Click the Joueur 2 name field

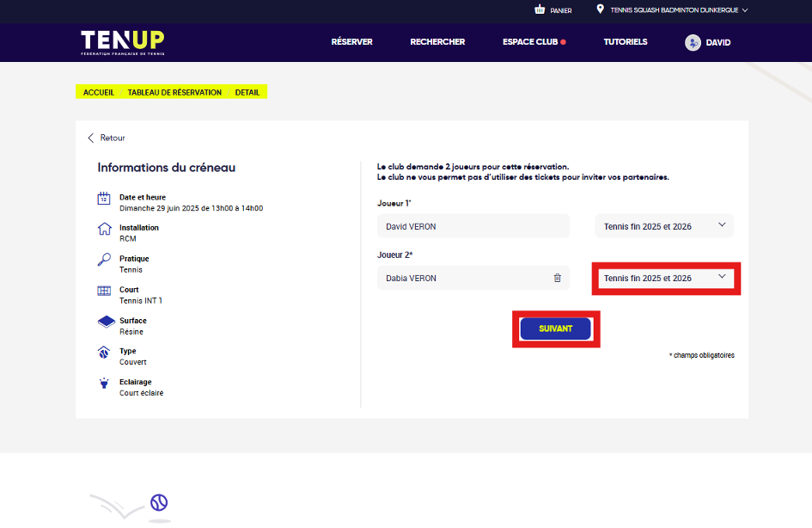point(460,278)
